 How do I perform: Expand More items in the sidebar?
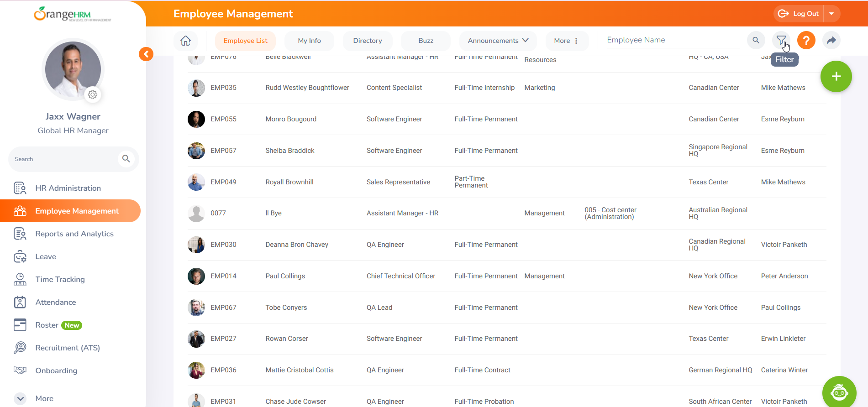(21, 398)
